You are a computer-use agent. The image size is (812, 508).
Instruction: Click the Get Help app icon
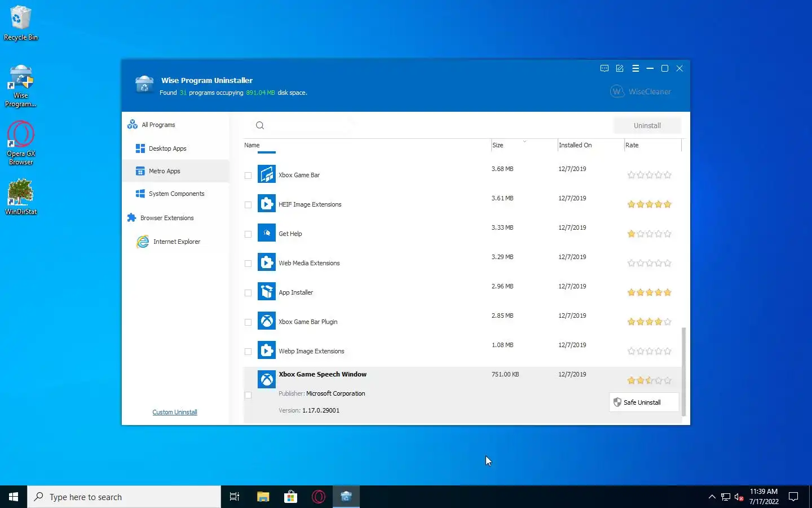267,233
